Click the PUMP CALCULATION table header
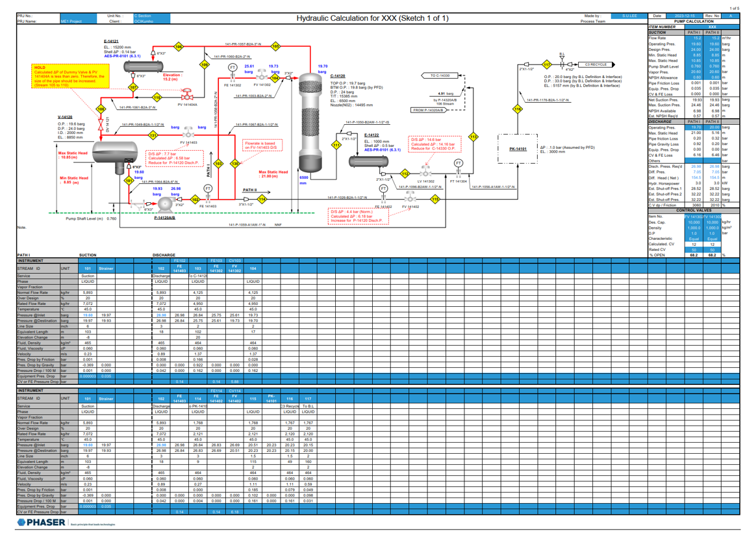This screenshot has width=756, height=535. (693, 21)
